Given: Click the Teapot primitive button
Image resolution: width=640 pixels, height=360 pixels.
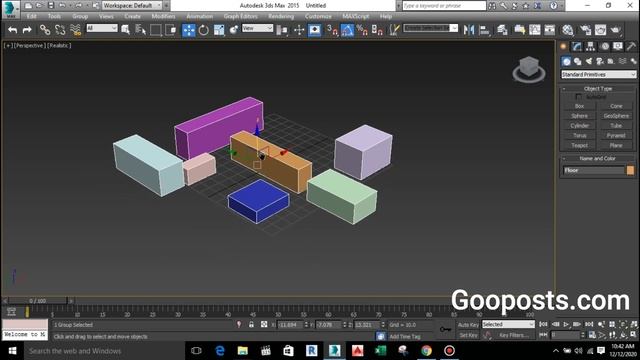Looking at the screenshot, I should (580, 145).
